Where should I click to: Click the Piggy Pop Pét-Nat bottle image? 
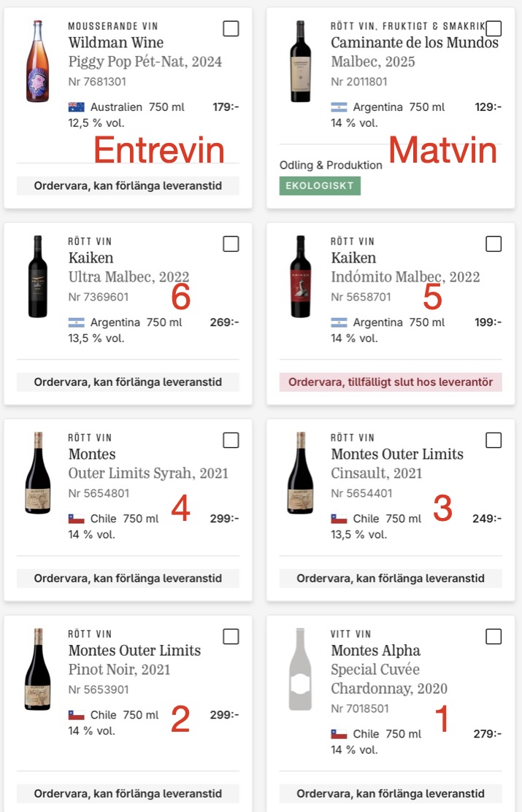click(x=38, y=61)
